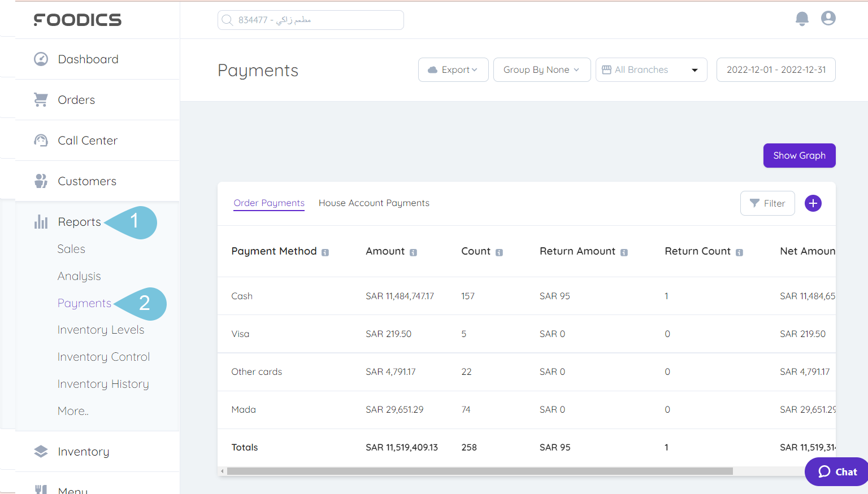
Task: Open the Export dropdown
Action: (453, 69)
